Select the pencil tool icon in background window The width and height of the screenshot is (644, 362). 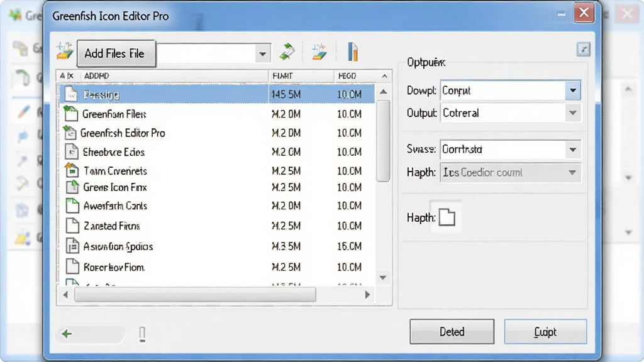pyautogui.click(x=23, y=111)
